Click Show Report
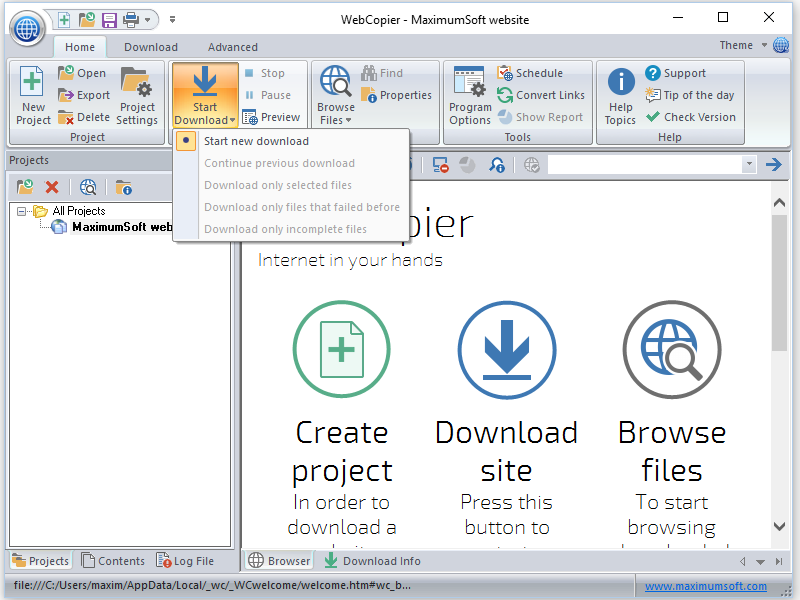This screenshot has height=600, width=800. coord(540,117)
